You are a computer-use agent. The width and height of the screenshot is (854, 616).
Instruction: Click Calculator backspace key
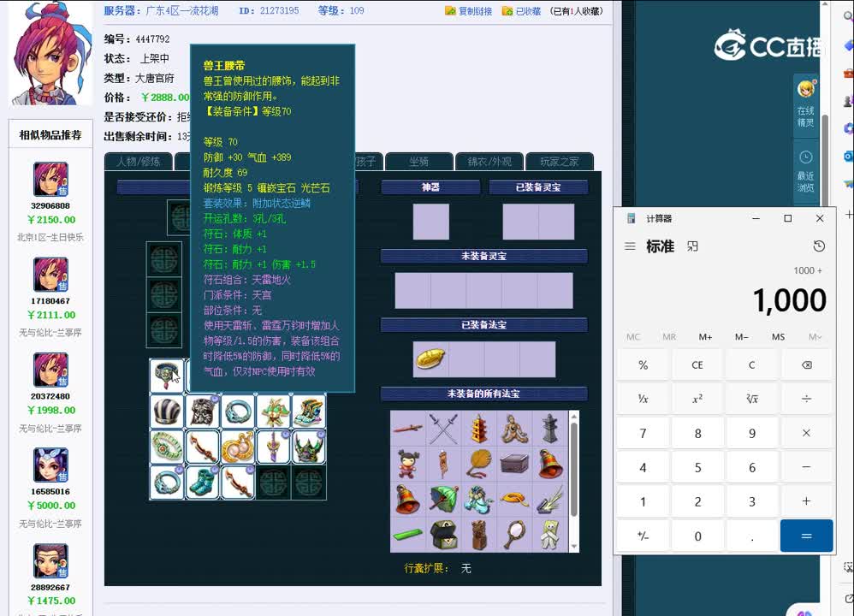pyautogui.click(x=807, y=365)
